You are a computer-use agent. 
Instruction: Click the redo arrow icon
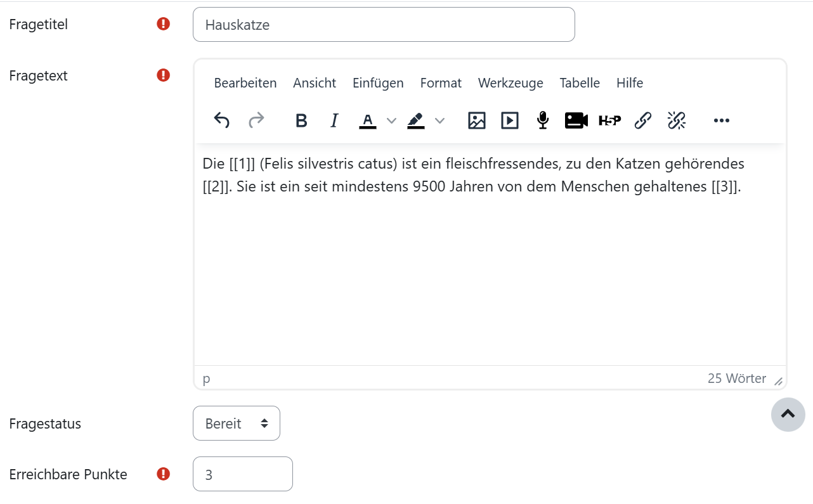(256, 120)
